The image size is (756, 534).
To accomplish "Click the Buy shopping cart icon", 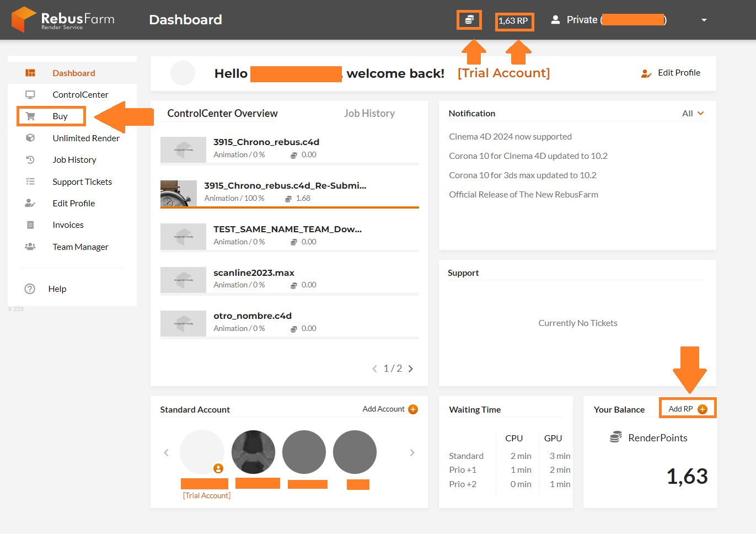I will pyautogui.click(x=30, y=116).
